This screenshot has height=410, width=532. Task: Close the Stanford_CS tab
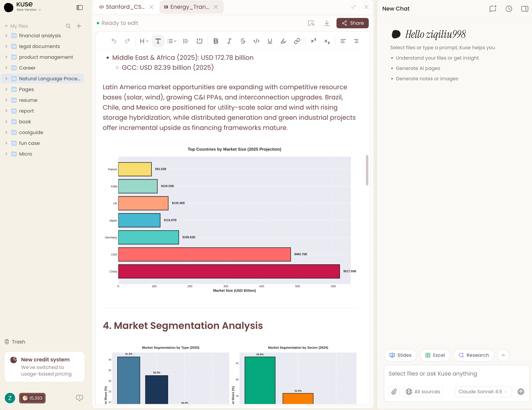pyautogui.click(x=151, y=7)
